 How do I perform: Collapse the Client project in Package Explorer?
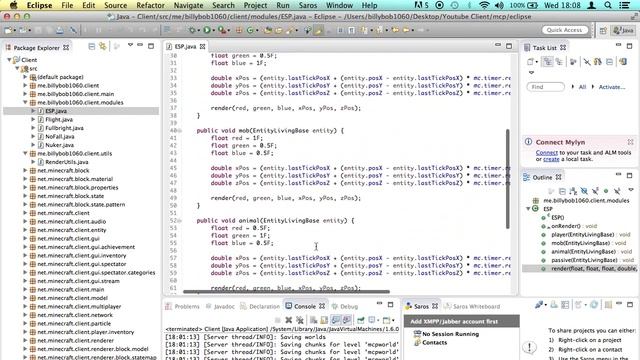(9, 60)
